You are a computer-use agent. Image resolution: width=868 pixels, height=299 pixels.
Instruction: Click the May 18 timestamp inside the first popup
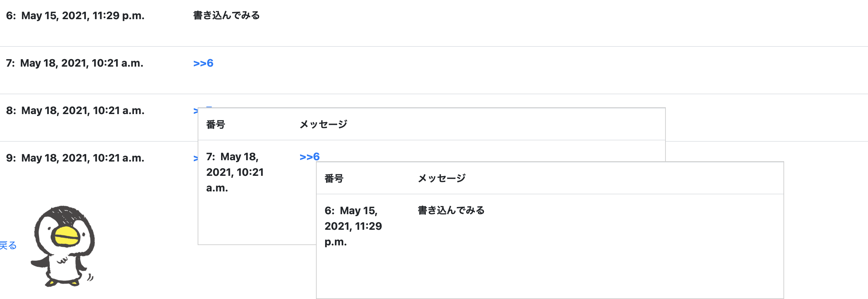[x=235, y=172]
